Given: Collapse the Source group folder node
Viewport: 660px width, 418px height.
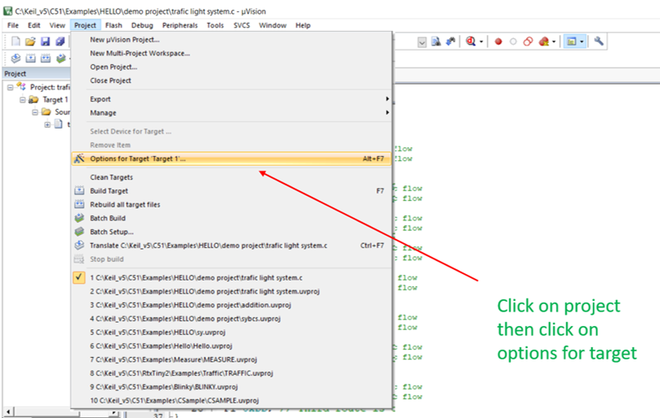Looking at the screenshot, I should pos(35,112).
